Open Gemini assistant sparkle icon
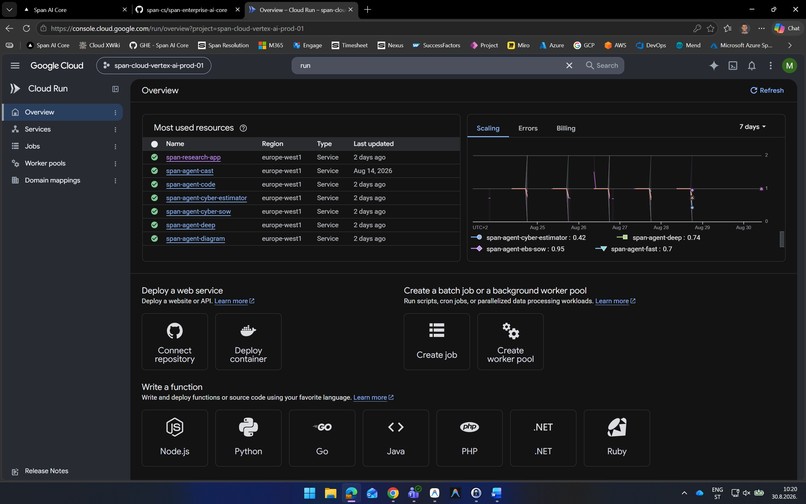The height and width of the screenshot is (504, 806). 713,65
